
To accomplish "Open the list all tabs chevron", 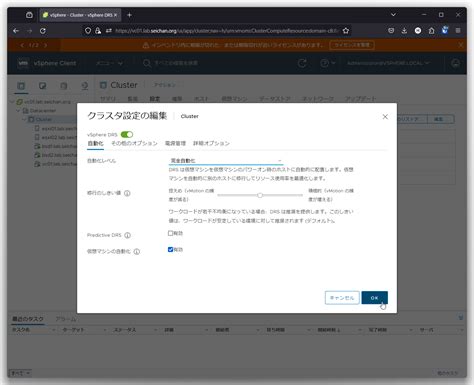I will [x=393, y=15].
